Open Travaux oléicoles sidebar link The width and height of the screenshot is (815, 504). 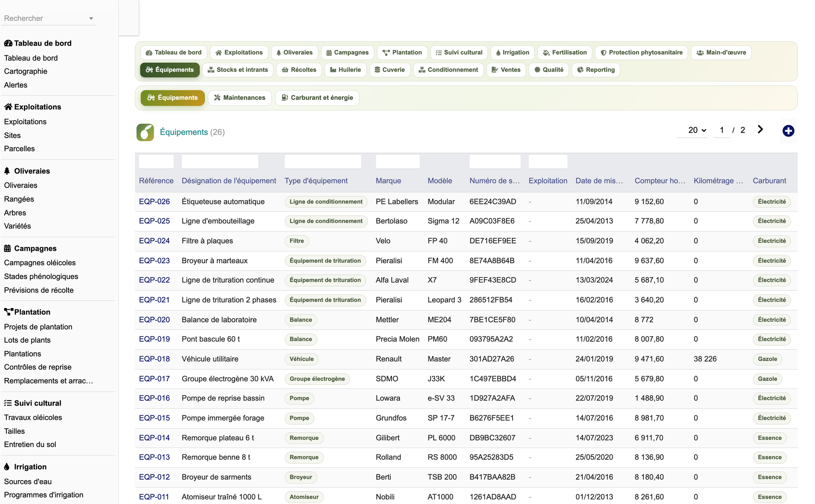pyautogui.click(x=33, y=418)
